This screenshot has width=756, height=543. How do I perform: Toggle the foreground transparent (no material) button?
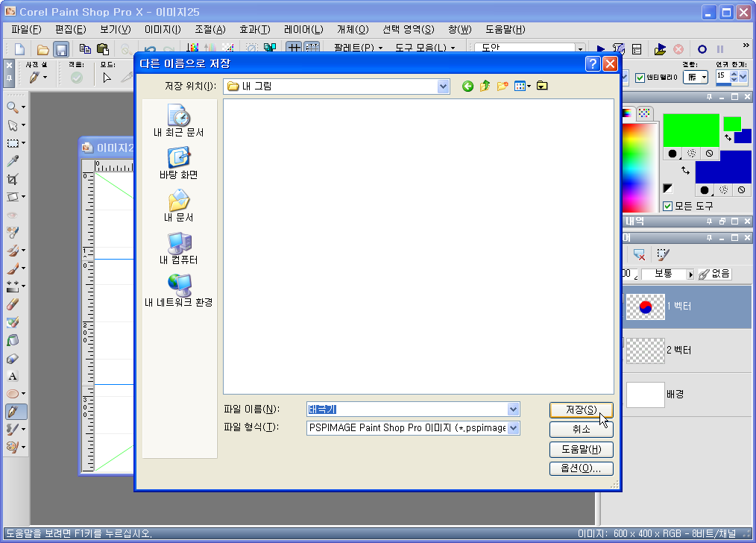[x=709, y=154]
